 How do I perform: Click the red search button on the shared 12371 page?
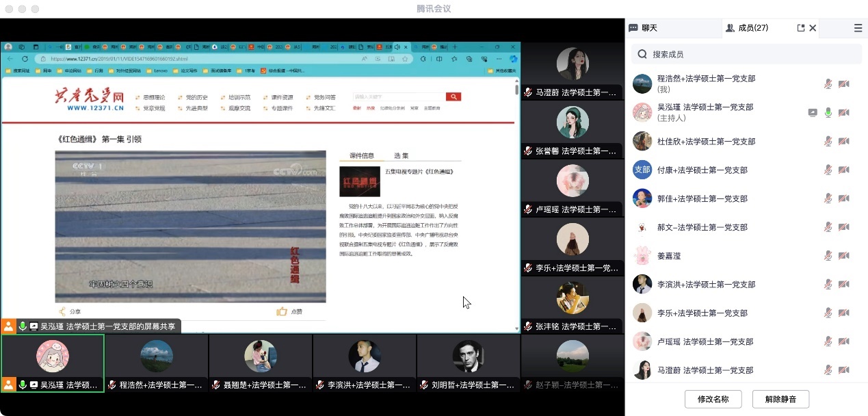click(453, 97)
